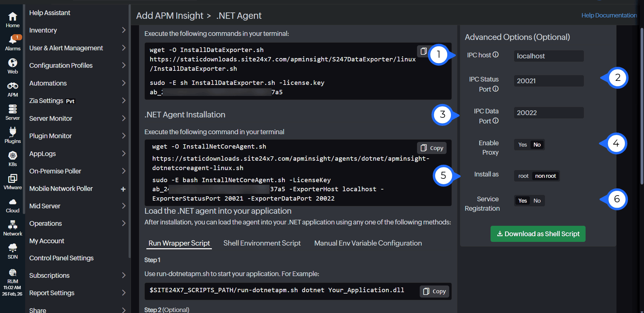Disable the proxy option

(x=537, y=144)
